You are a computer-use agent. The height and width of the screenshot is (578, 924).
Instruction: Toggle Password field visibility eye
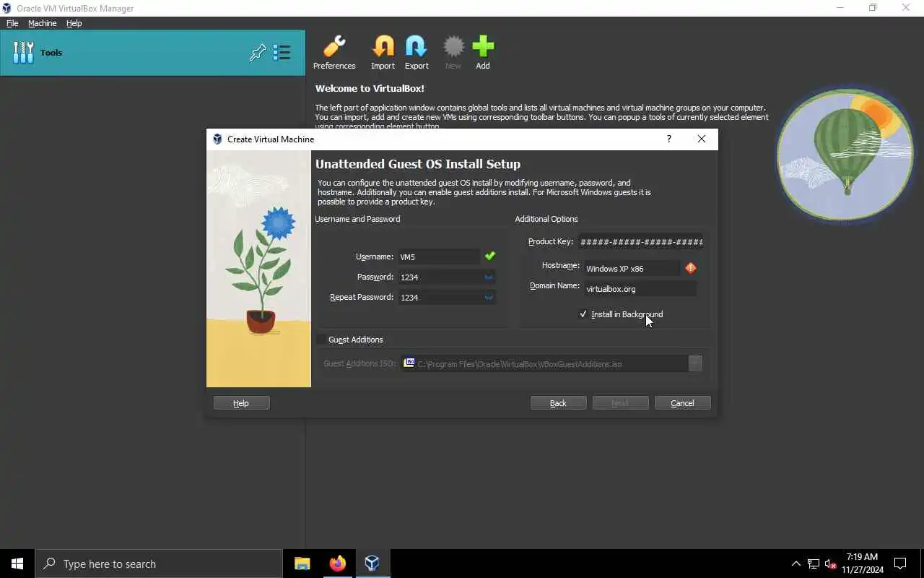489,277
